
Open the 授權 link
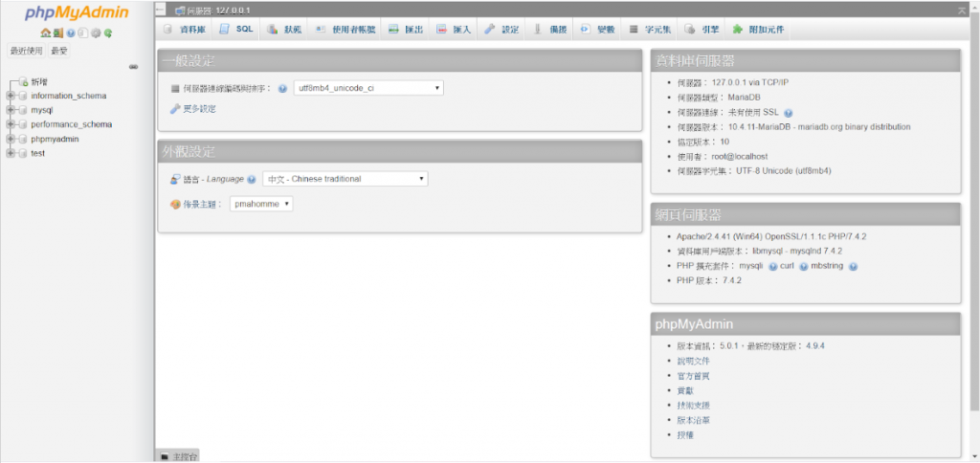tap(685, 435)
